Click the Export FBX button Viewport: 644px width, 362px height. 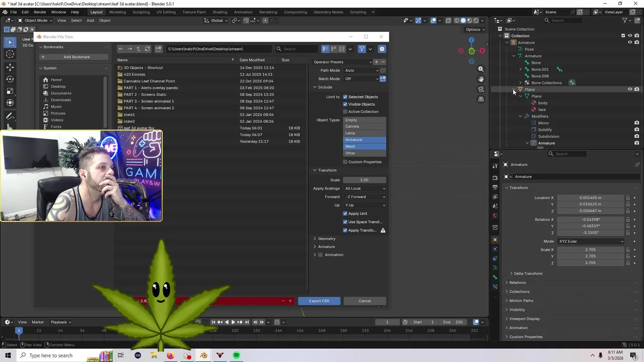[x=319, y=301]
